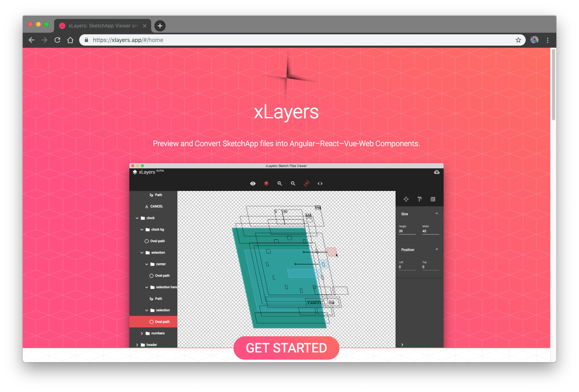Click the zoom out magnifier icon

(293, 183)
